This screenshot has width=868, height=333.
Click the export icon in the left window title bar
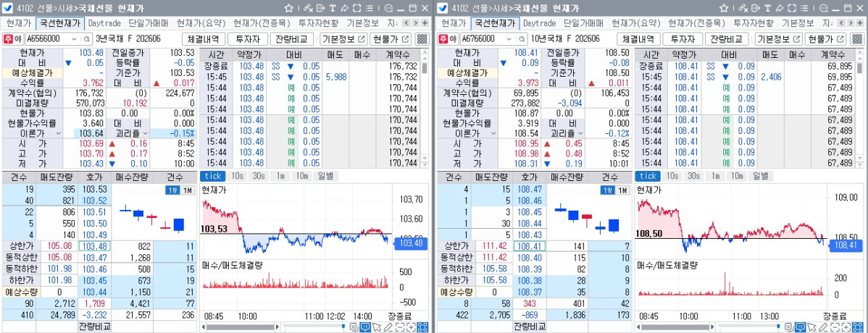pos(320,8)
